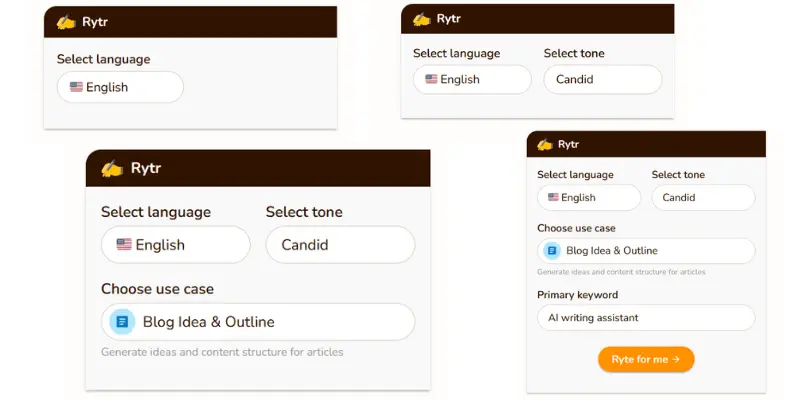The height and width of the screenshot is (400, 800).
Task: Open the Candid tone dropdown in the Ryte for me panel
Action: tap(704, 197)
